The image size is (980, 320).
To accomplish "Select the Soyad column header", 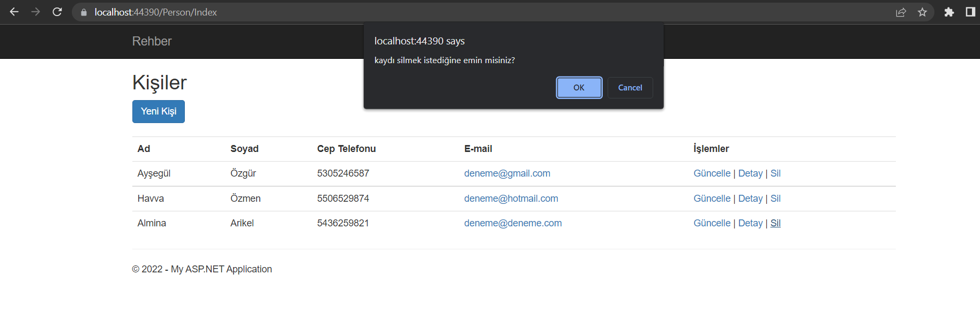I will point(244,149).
